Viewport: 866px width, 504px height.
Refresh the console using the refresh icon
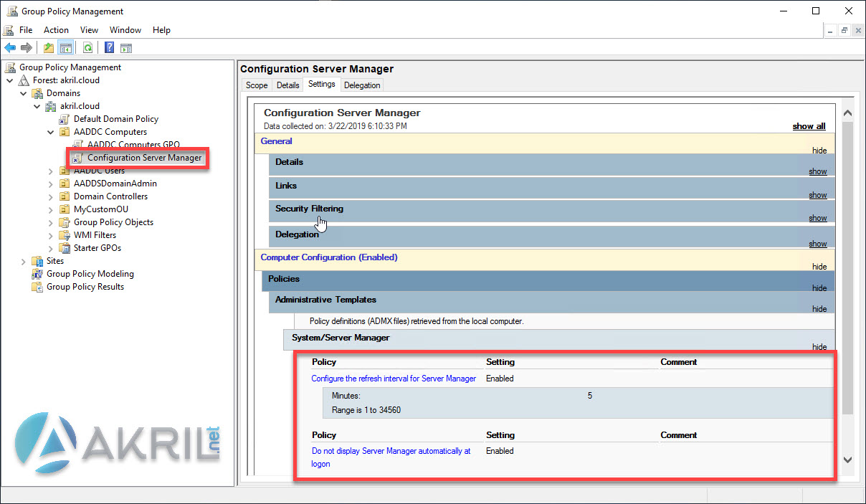click(x=87, y=47)
